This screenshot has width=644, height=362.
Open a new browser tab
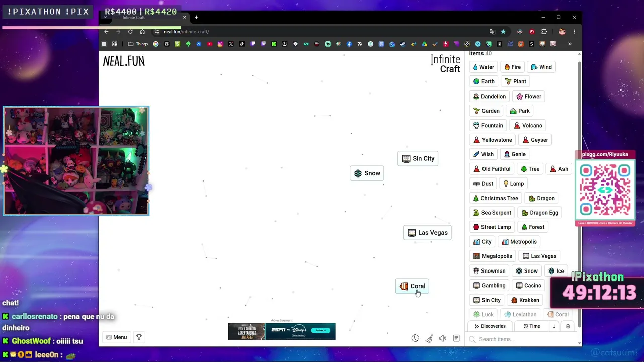point(196,18)
